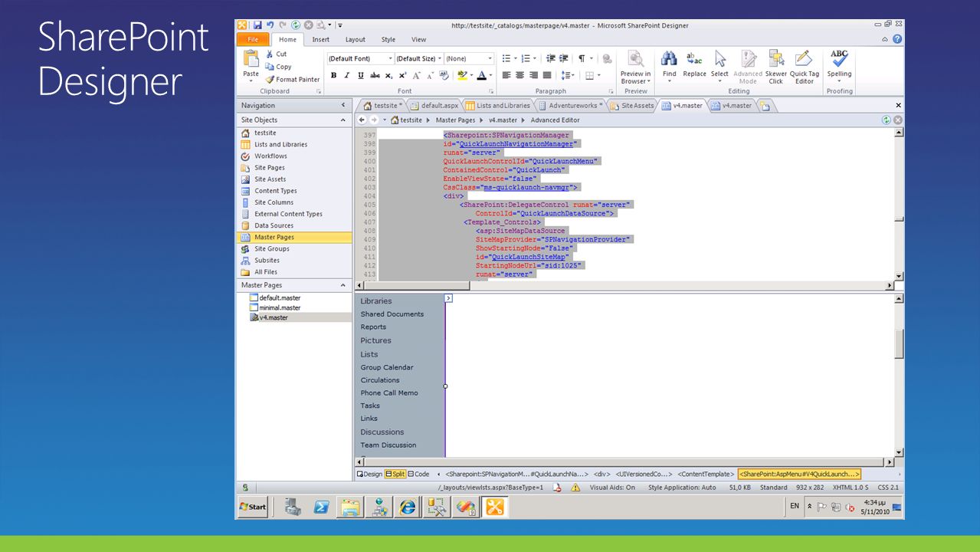Viewport: 980px width, 552px height.
Task: Click the back arrow in breadcrumb bar
Action: click(x=362, y=120)
